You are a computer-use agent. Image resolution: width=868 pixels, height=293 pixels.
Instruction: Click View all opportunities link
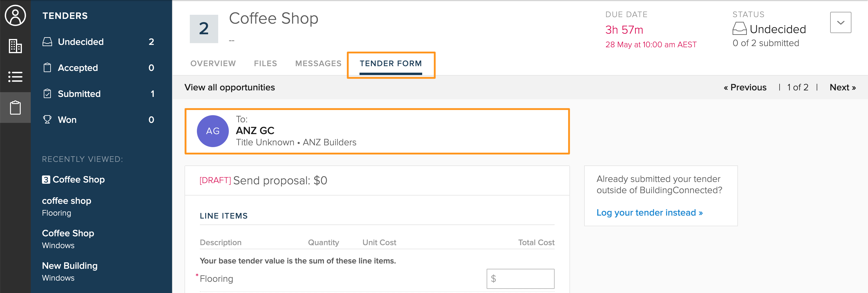[x=229, y=87]
